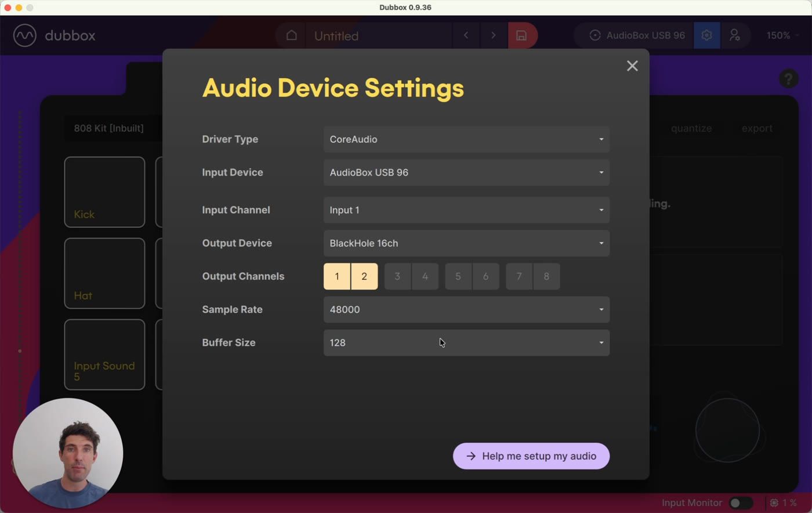
Task: Click the undo back arrow
Action: point(466,35)
